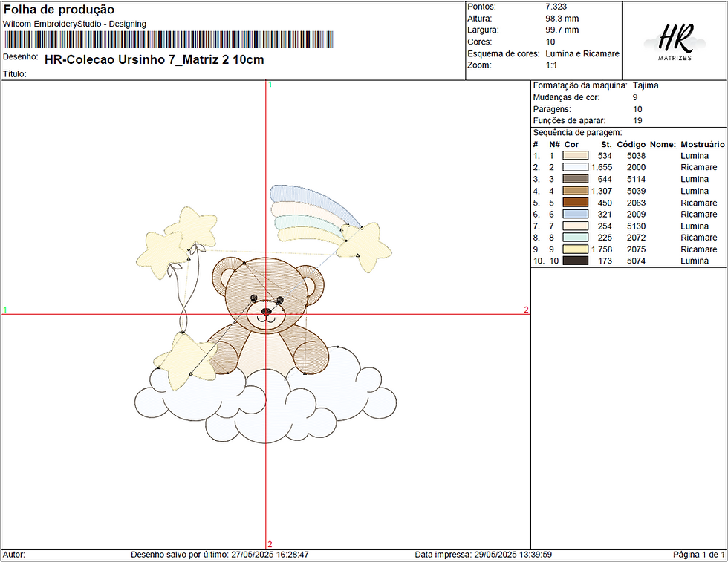The height and width of the screenshot is (562, 728).
Task: Click the 'Cor' column header
Action: click(571, 144)
